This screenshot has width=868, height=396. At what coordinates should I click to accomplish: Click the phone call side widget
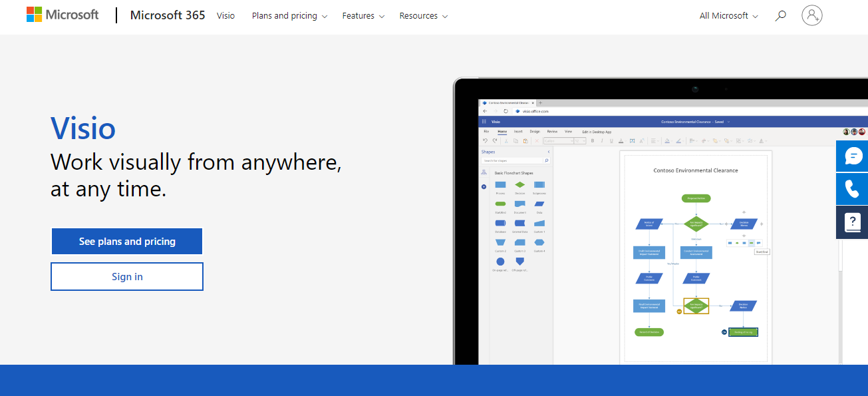852,189
